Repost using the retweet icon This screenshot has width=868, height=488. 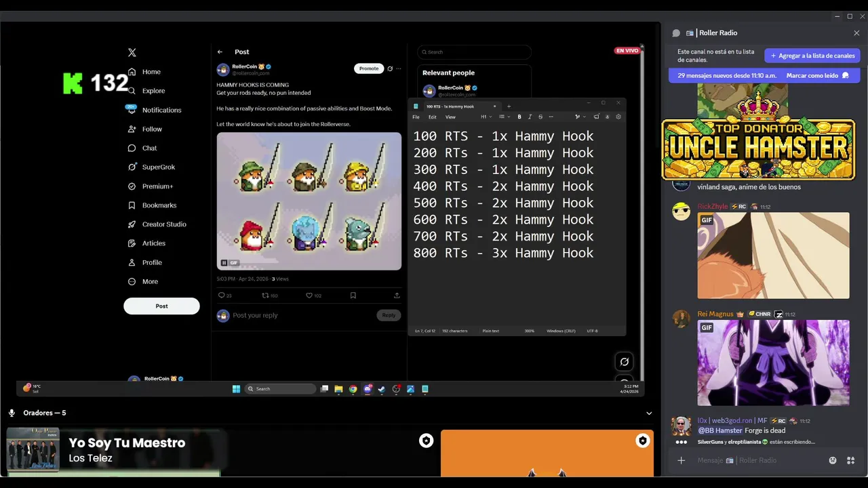tap(265, 296)
